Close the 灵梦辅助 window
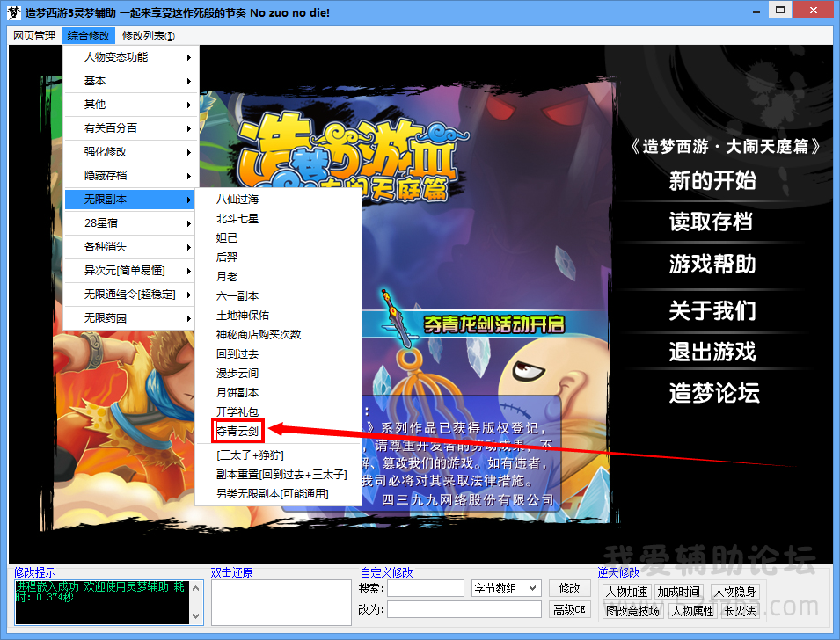 (814, 11)
